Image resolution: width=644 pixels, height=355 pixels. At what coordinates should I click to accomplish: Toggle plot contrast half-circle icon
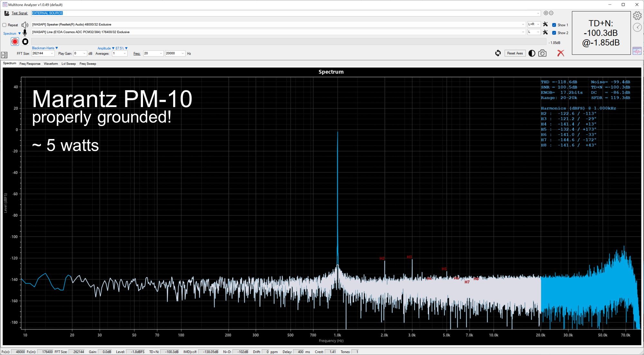(x=532, y=54)
